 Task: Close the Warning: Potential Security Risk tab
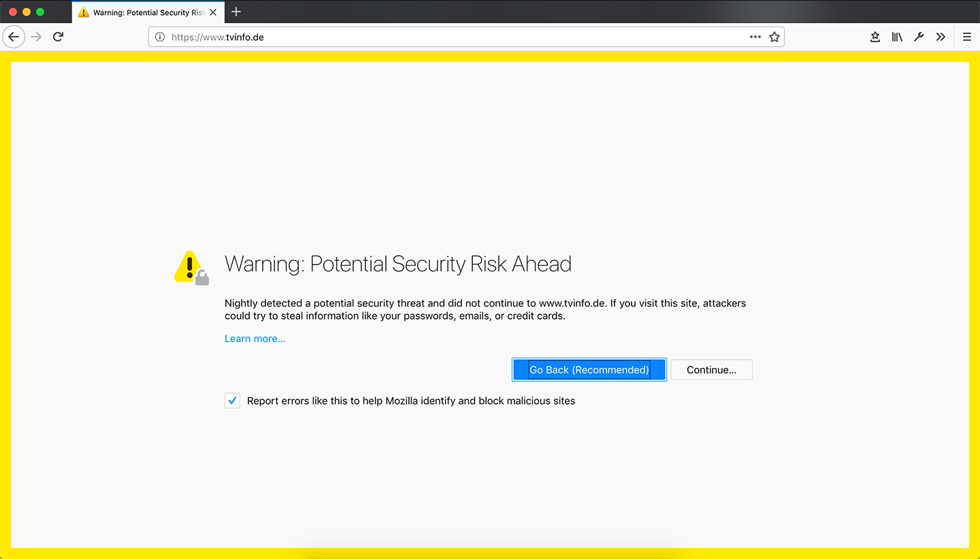coord(213,12)
